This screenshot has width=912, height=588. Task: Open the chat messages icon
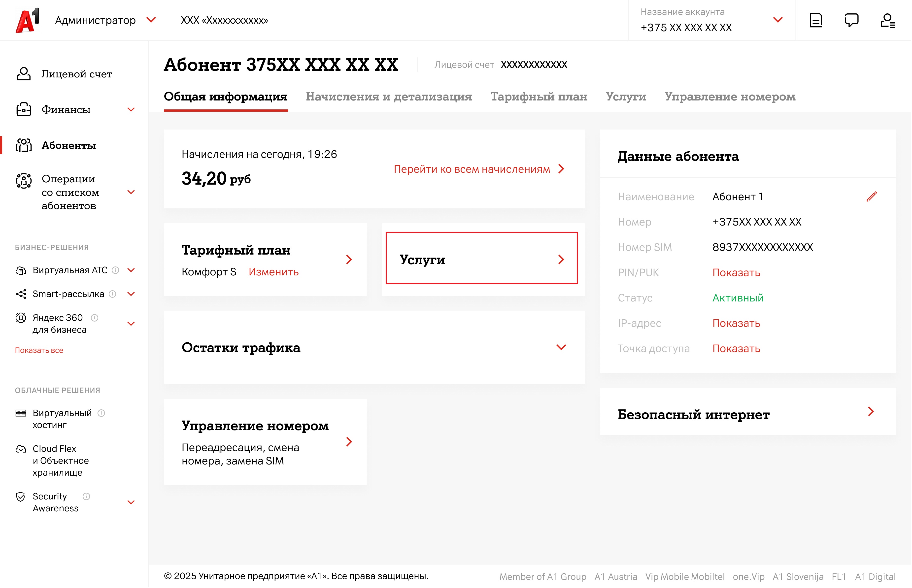852,20
